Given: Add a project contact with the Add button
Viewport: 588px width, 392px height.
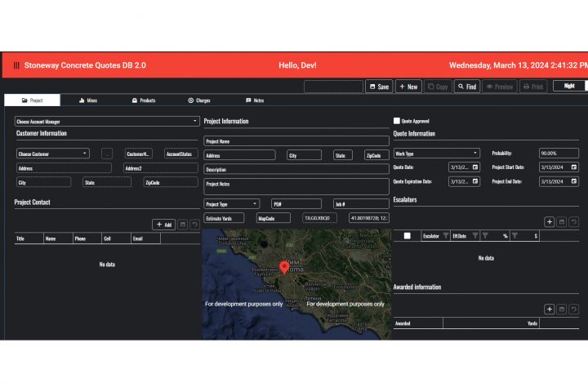Looking at the screenshot, I should [x=164, y=225].
